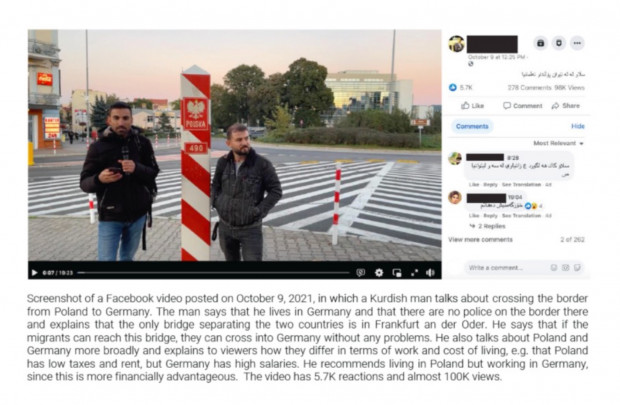Hide the comments panel
620x405 pixels.
(578, 126)
